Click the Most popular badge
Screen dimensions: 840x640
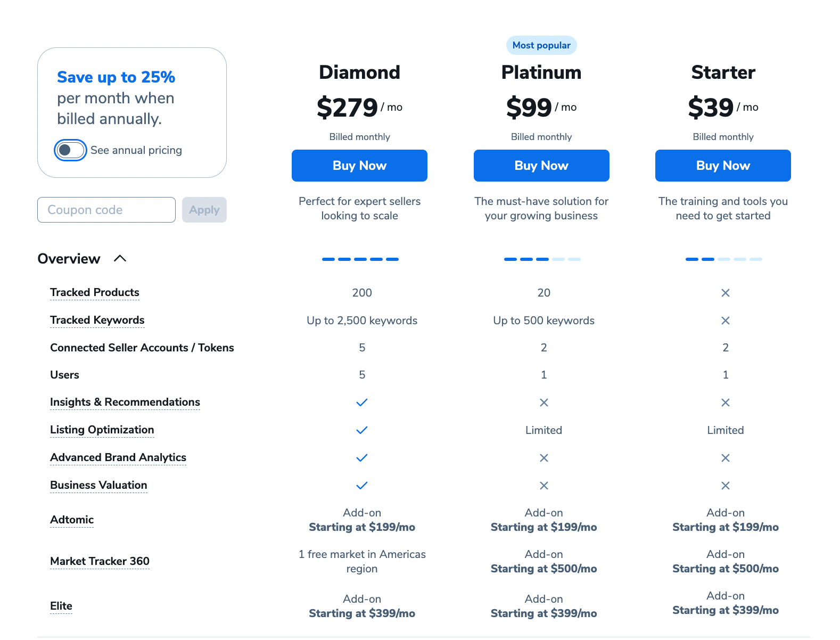point(541,45)
